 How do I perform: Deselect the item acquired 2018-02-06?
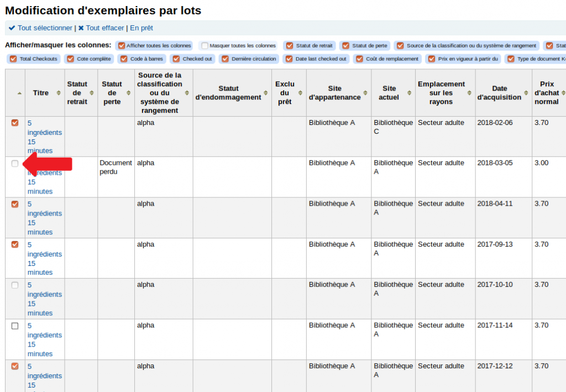[x=15, y=123]
